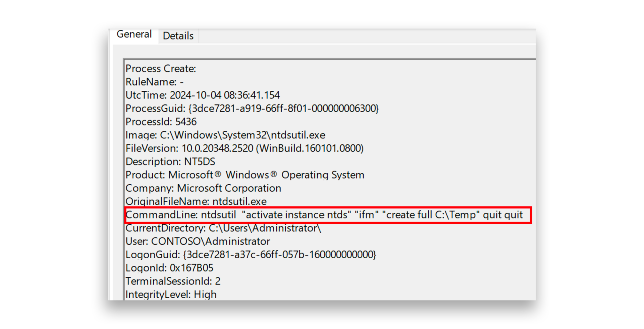Click the Process Create header text
This screenshot has height=329, width=644.
click(161, 68)
